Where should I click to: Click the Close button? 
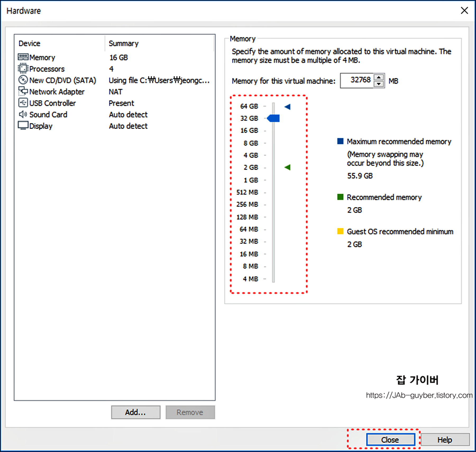390,440
